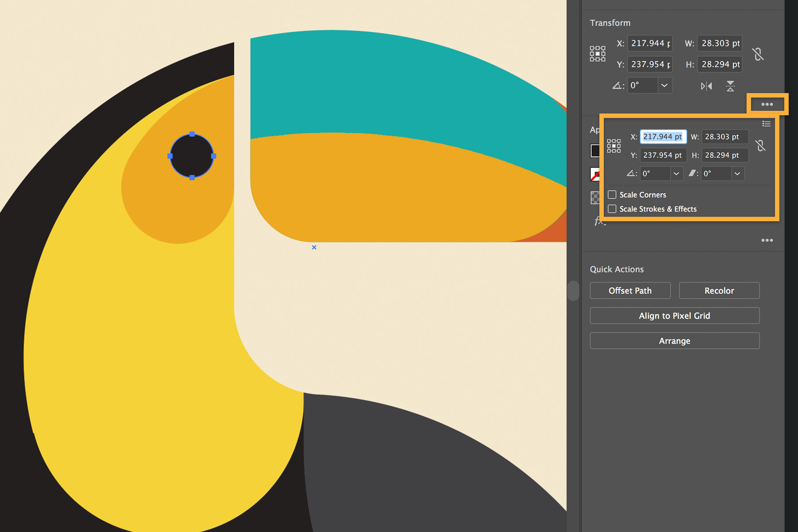798x532 pixels.
Task: Open the popup panel menu list icon
Action: click(x=766, y=124)
